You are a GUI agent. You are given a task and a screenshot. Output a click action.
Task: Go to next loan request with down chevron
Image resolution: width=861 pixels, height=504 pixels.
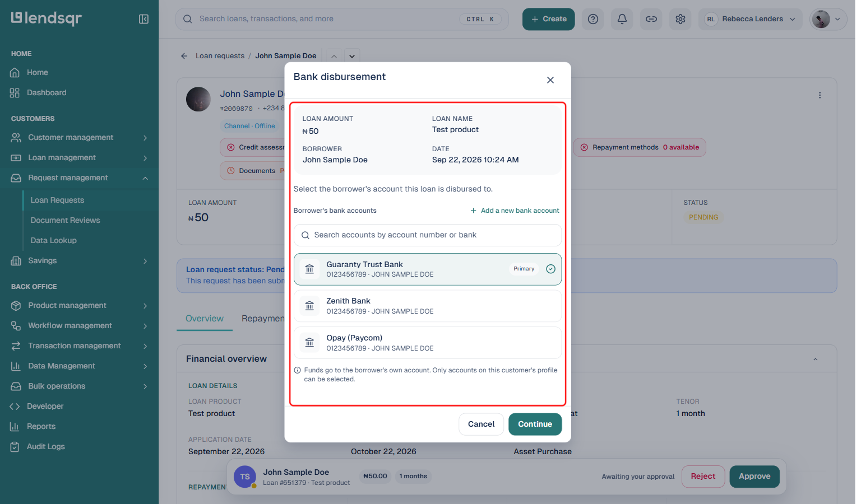[352, 56]
